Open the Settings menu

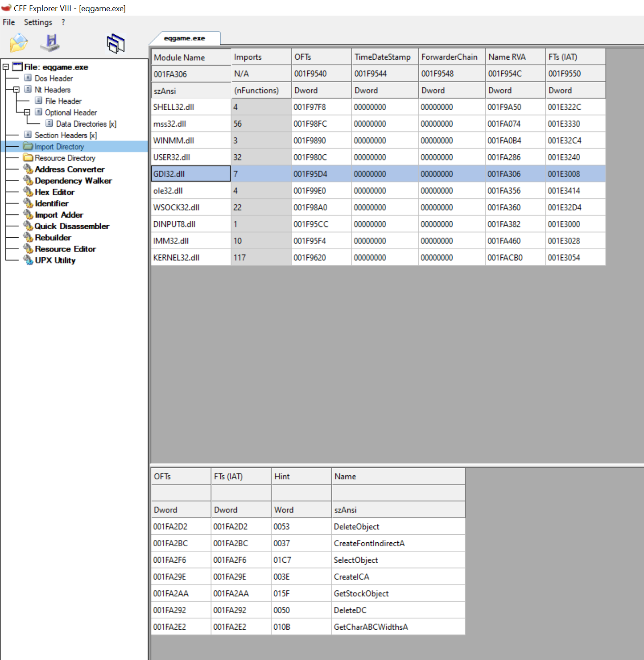tap(38, 22)
